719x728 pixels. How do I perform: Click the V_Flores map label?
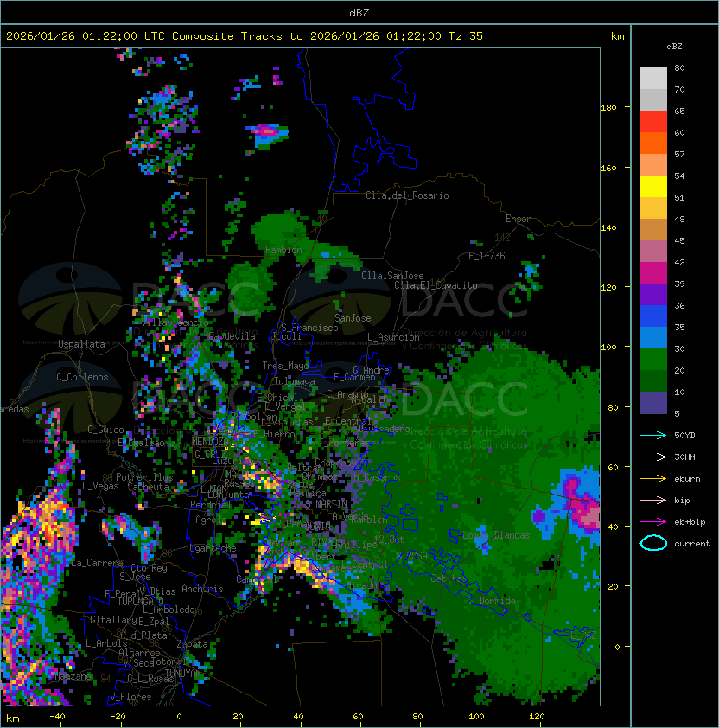[x=130, y=696]
